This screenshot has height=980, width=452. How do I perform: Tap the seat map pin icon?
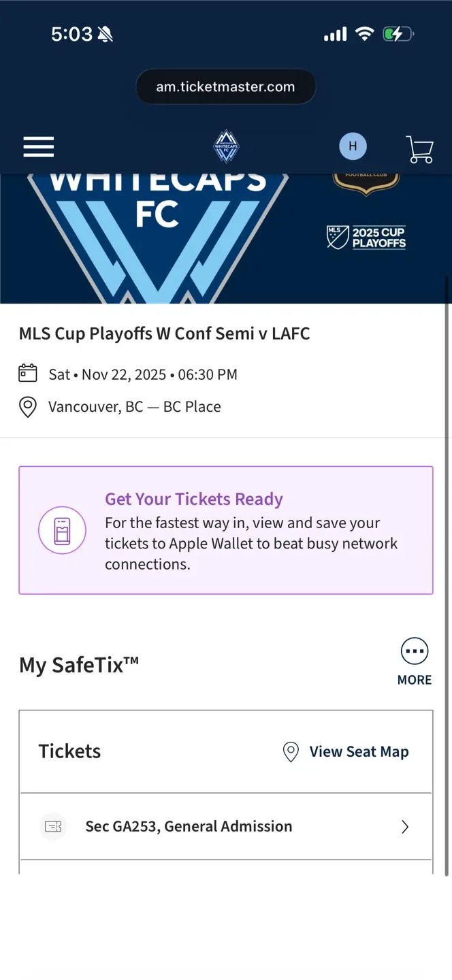coord(291,751)
